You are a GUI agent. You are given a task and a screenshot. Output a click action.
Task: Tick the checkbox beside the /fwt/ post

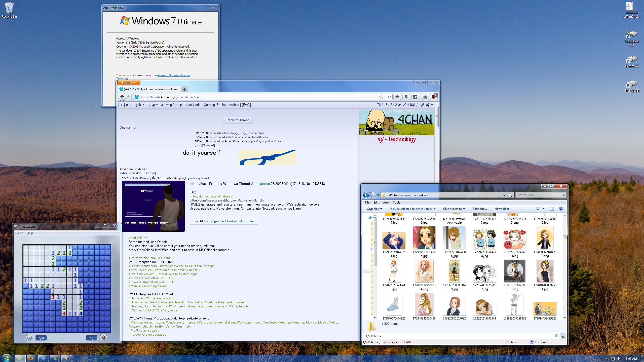pyautogui.click(x=196, y=184)
